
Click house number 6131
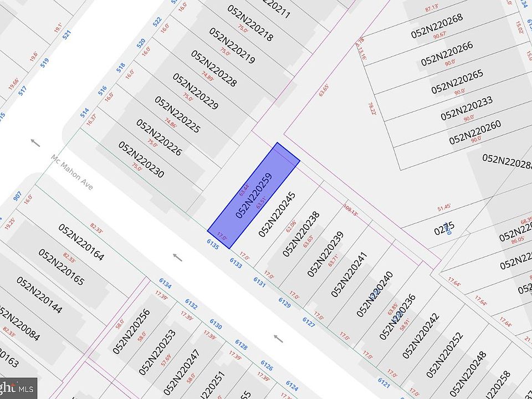(x=259, y=282)
